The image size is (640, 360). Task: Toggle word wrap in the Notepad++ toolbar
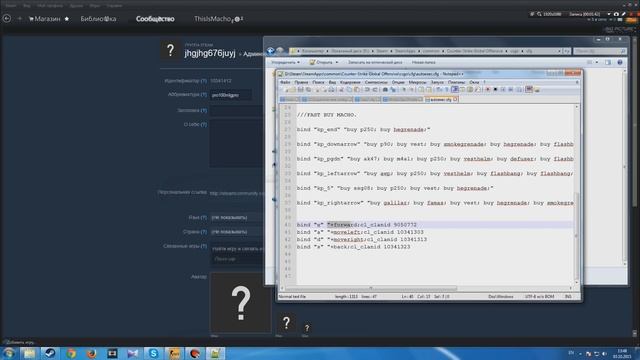439,89
